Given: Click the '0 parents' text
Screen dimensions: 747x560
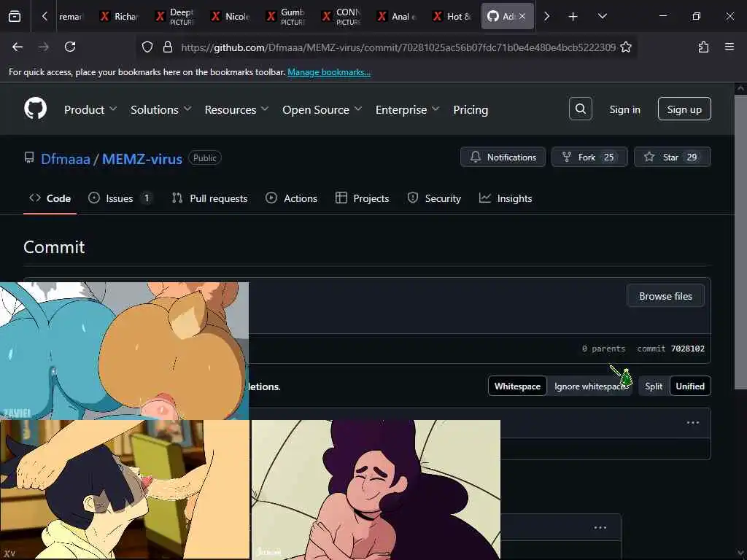Looking at the screenshot, I should 603,349.
